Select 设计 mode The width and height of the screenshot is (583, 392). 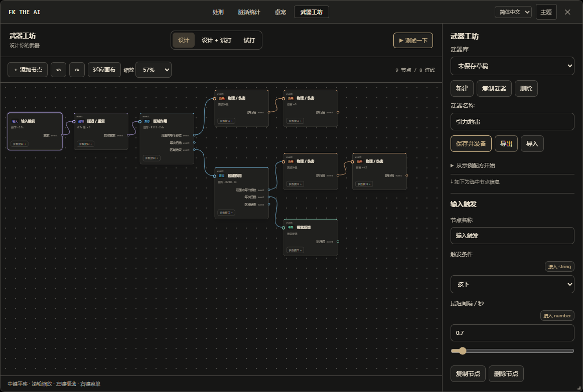tap(183, 40)
